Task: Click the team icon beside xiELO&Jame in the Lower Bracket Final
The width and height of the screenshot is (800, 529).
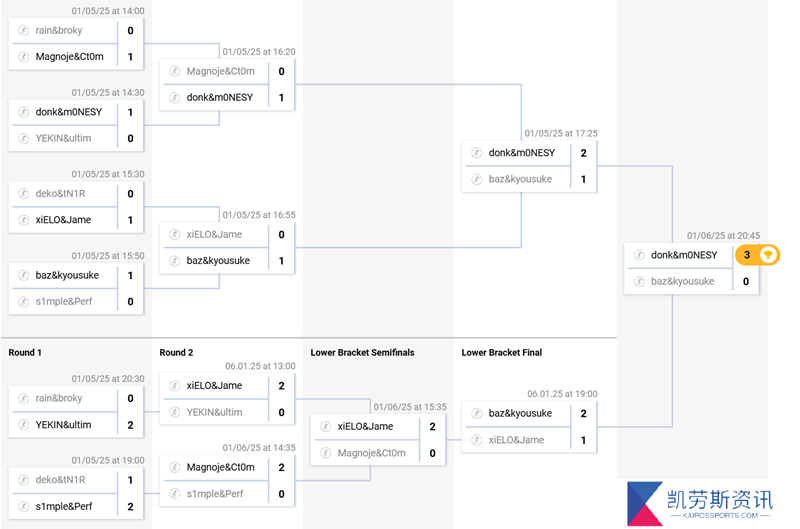Action: [477, 440]
